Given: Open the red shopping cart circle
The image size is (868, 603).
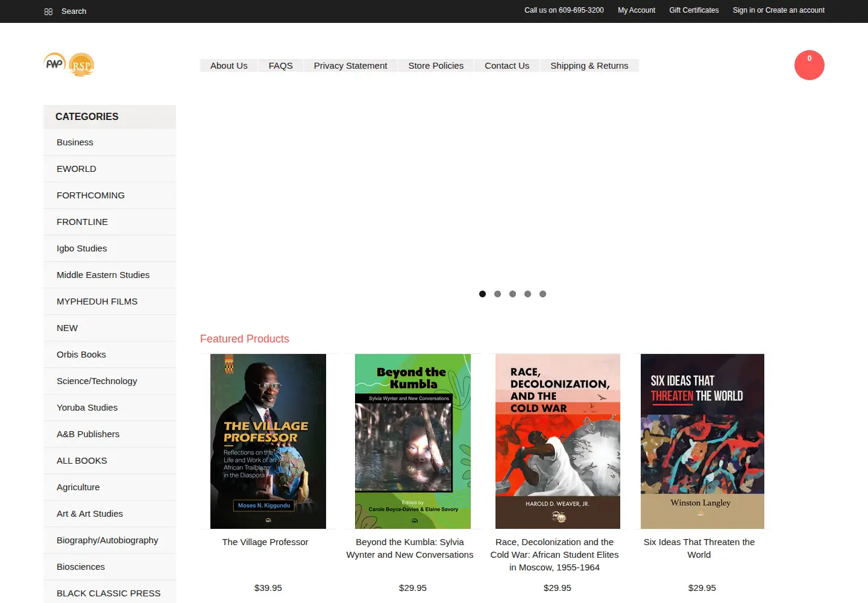Looking at the screenshot, I should pyautogui.click(x=809, y=65).
